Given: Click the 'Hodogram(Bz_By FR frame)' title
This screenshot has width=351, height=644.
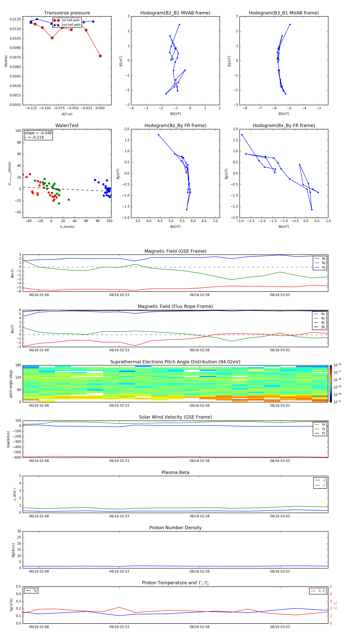Looking at the screenshot, I should tap(175, 125).
